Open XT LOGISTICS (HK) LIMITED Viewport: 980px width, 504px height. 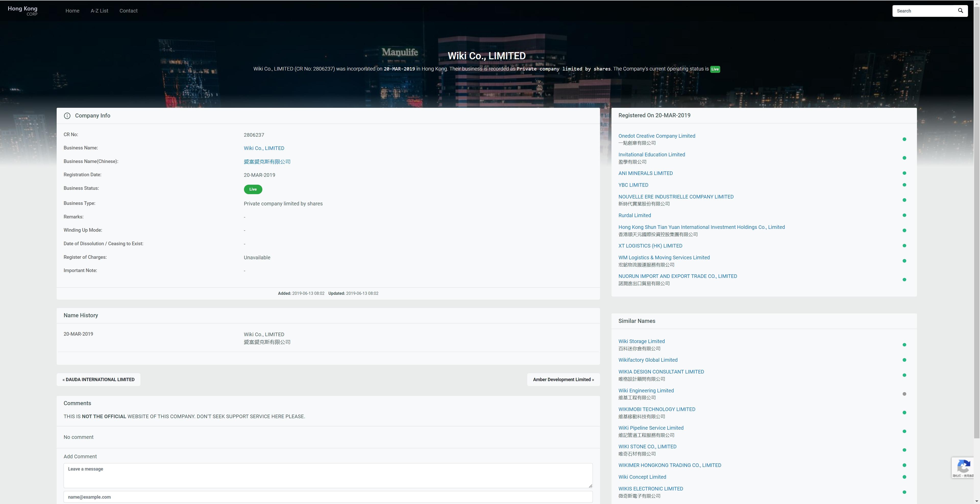click(650, 246)
